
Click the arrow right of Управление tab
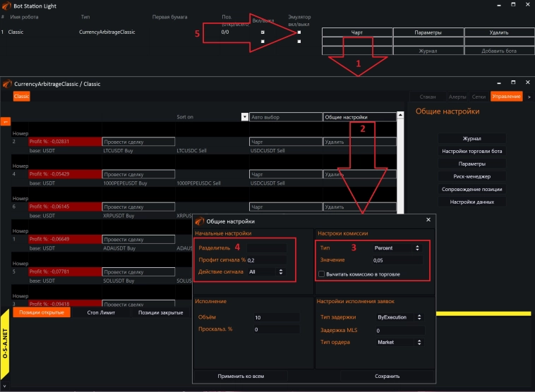coord(529,96)
